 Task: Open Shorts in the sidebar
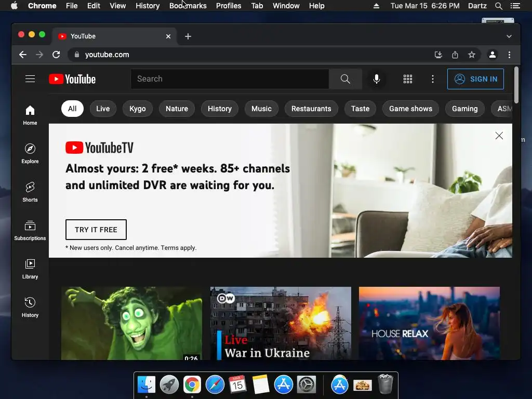(x=30, y=192)
